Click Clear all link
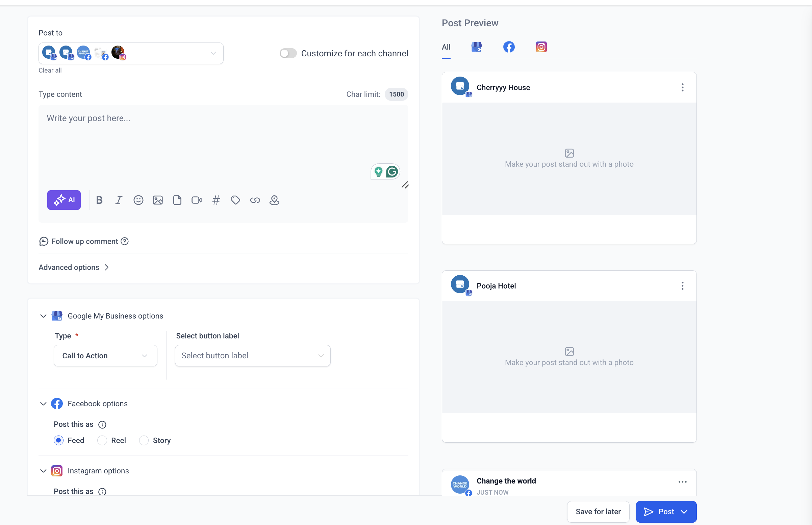The height and width of the screenshot is (525, 812). coord(50,71)
